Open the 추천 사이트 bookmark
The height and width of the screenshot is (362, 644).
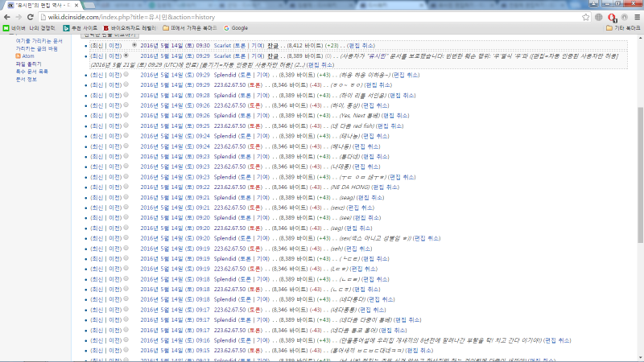pos(80,28)
